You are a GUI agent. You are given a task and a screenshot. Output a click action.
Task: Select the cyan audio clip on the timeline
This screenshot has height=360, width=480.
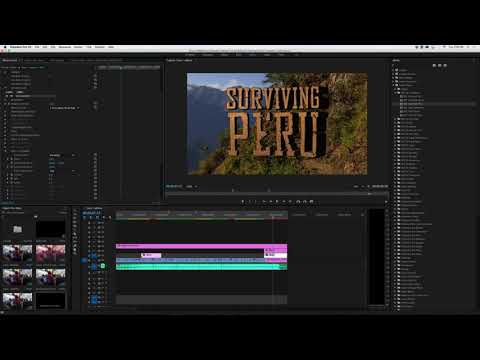click(x=201, y=267)
